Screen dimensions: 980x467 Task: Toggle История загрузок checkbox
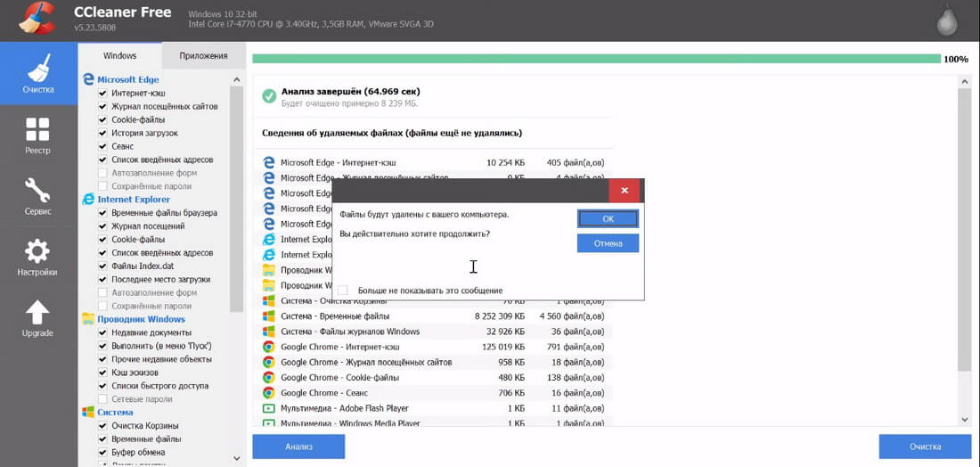pos(102,133)
